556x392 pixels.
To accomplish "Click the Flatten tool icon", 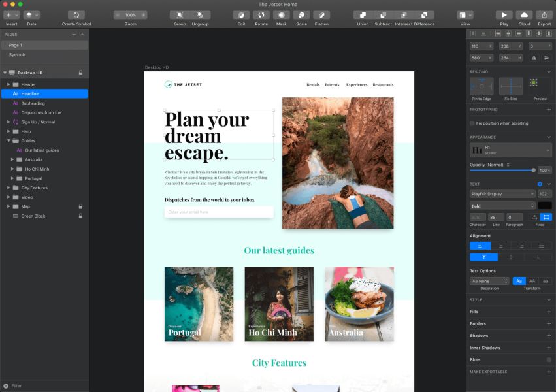I will click(x=321, y=14).
